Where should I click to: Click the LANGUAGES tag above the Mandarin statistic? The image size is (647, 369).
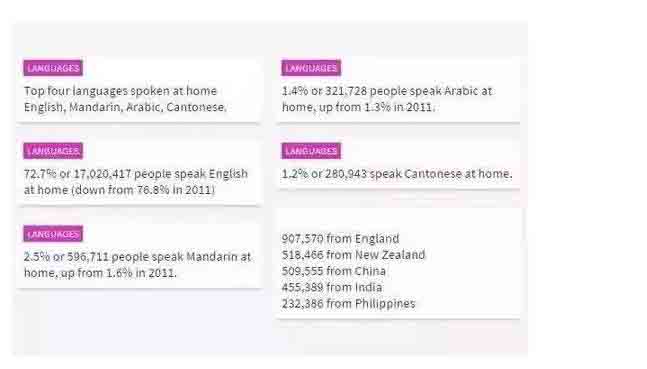(53, 234)
